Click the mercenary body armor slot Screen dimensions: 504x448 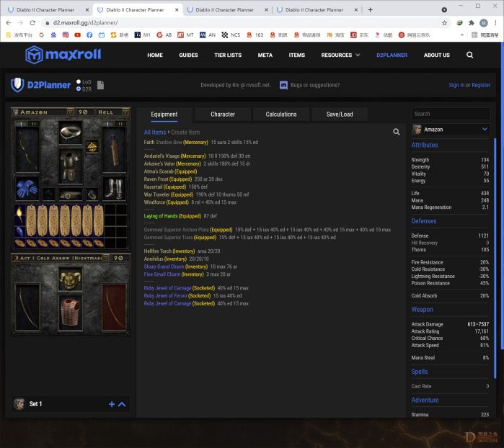[71, 313]
